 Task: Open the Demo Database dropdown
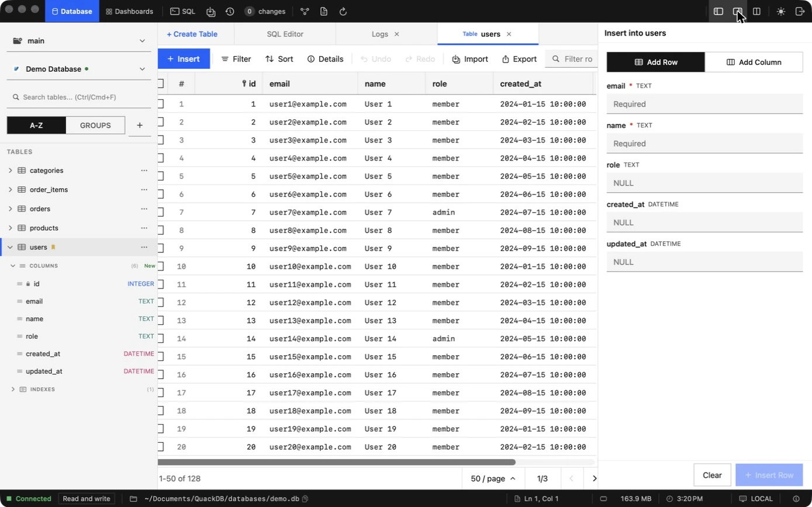point(79,69)
